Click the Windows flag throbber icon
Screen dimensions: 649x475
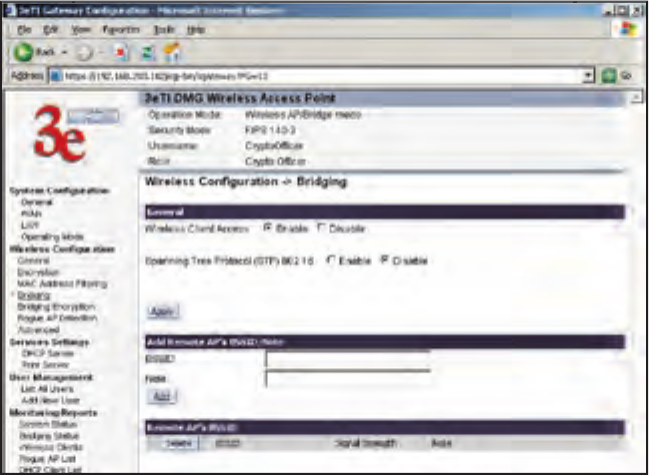click(x=627, y=30)
